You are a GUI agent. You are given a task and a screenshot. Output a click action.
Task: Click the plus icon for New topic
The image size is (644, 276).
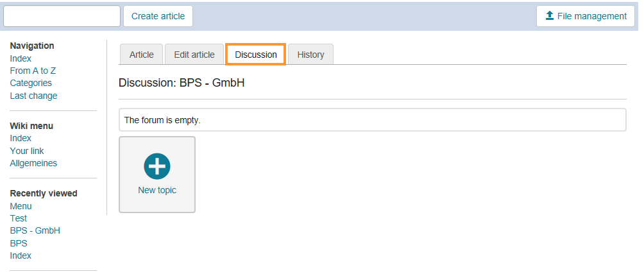(x=157, y=166)
